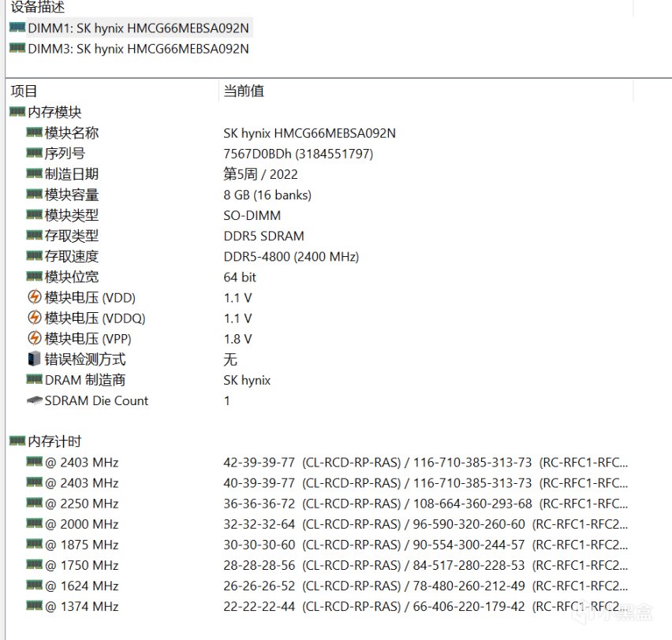
Task: Select the @ 1624 MHz label
Action: 81,586
